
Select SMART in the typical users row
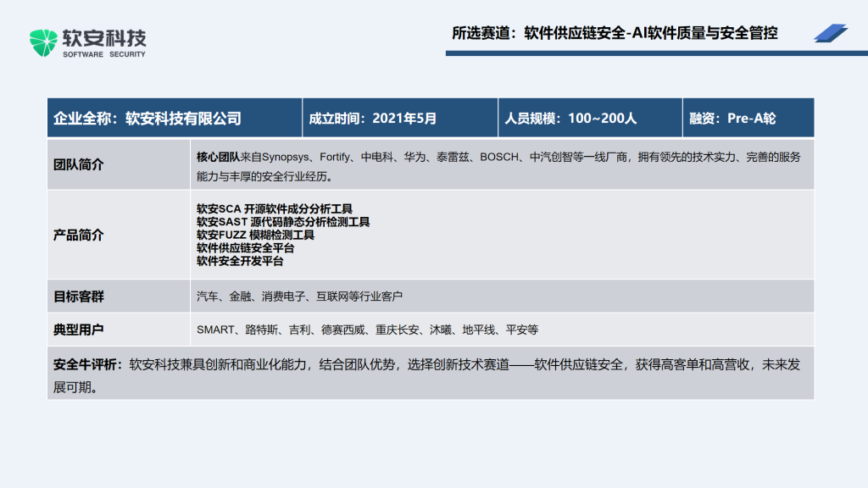(x=215, y=330)
